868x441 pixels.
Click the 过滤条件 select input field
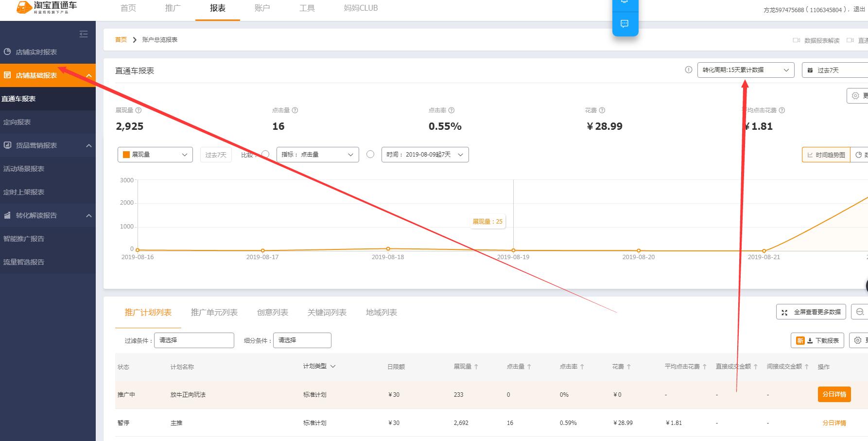click(x=194, y=340)
